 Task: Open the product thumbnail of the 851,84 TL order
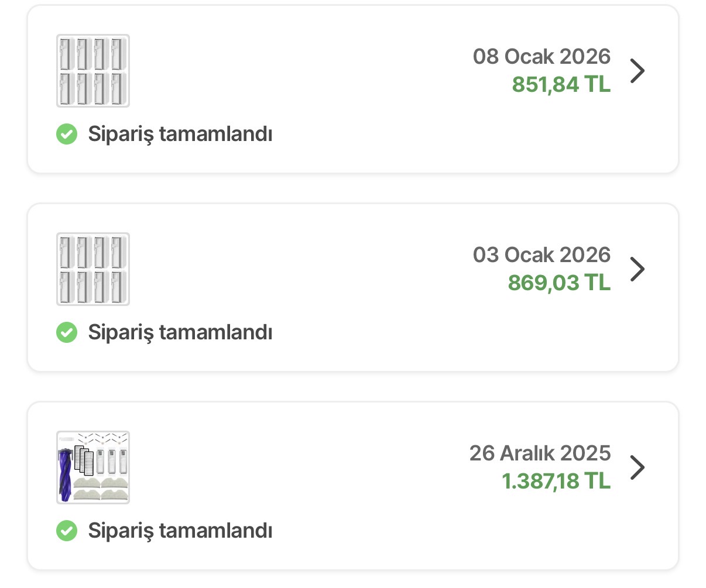pos(93,71)
